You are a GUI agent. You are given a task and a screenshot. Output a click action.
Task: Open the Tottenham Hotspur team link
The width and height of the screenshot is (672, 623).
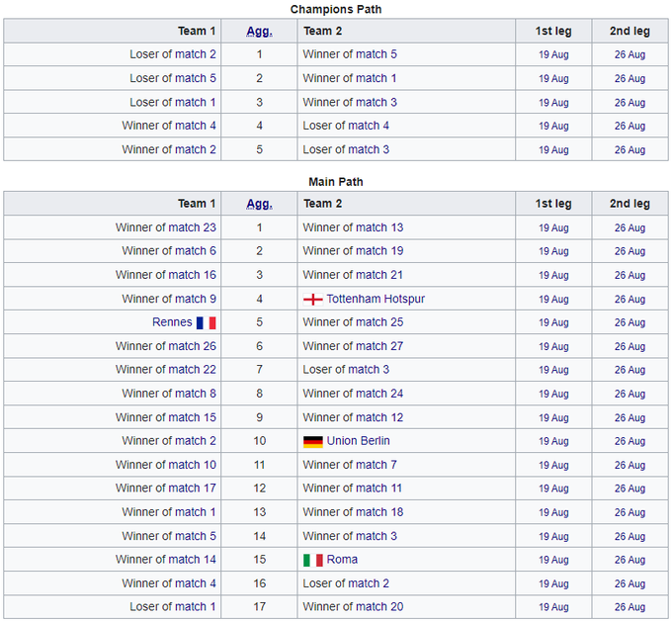tap(376, 299)
